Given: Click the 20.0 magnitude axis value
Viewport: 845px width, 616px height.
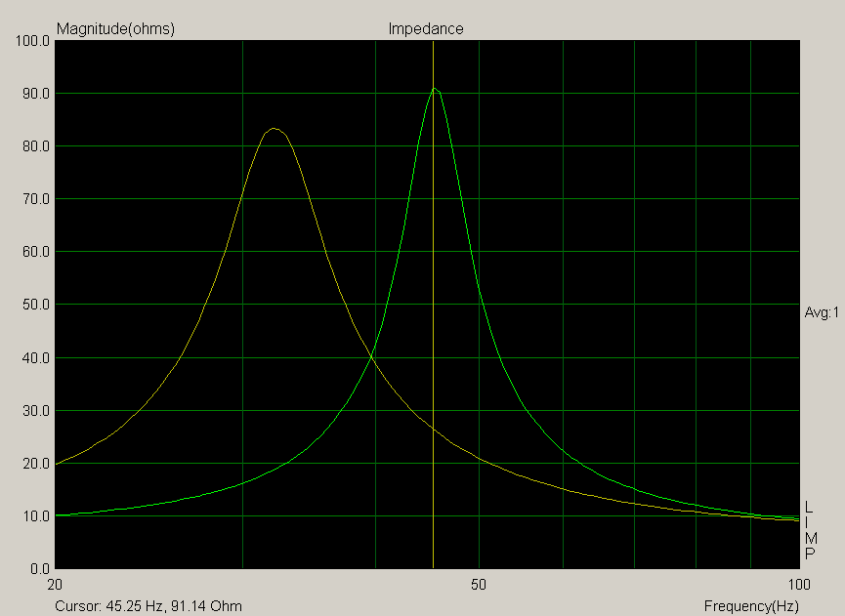Looking at the screenshot, I should click(36, 464).
